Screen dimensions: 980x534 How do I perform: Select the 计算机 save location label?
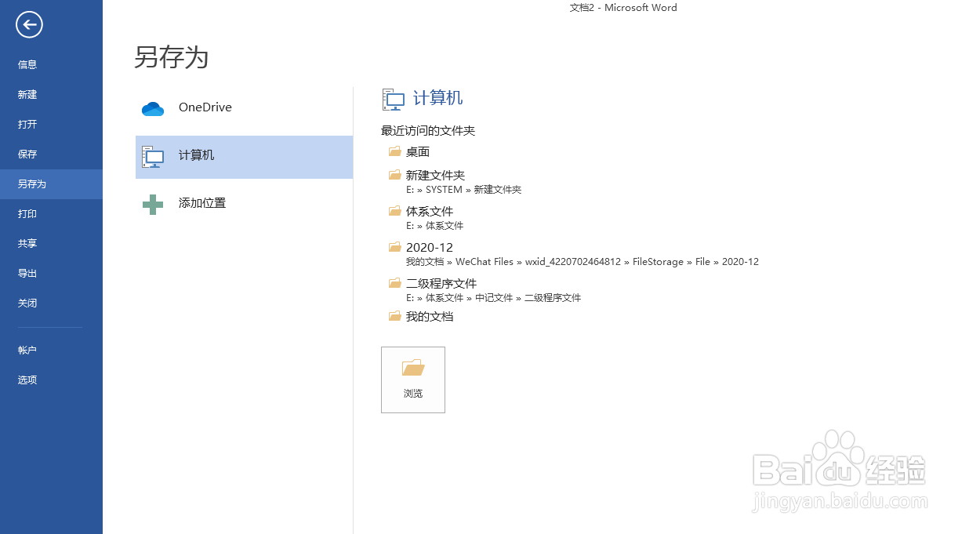coord(196,155)
